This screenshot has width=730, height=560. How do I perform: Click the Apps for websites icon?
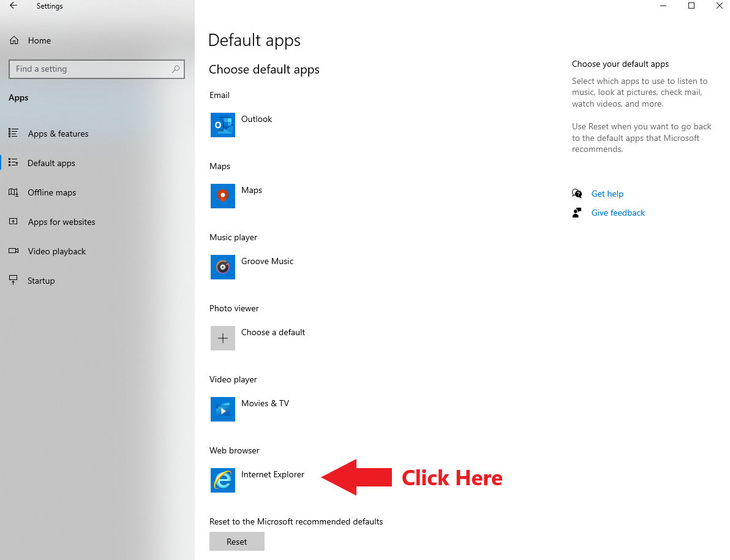point(13,221)
